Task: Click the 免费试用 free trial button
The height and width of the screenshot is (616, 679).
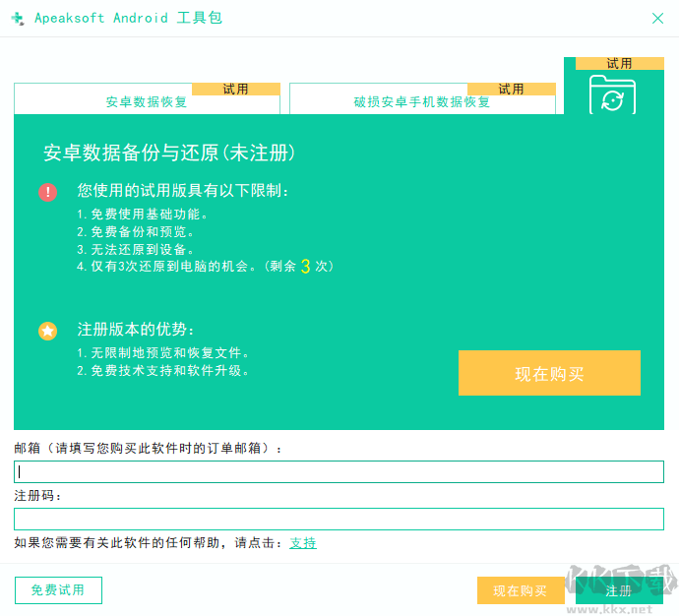Action: tap(58, 590)
